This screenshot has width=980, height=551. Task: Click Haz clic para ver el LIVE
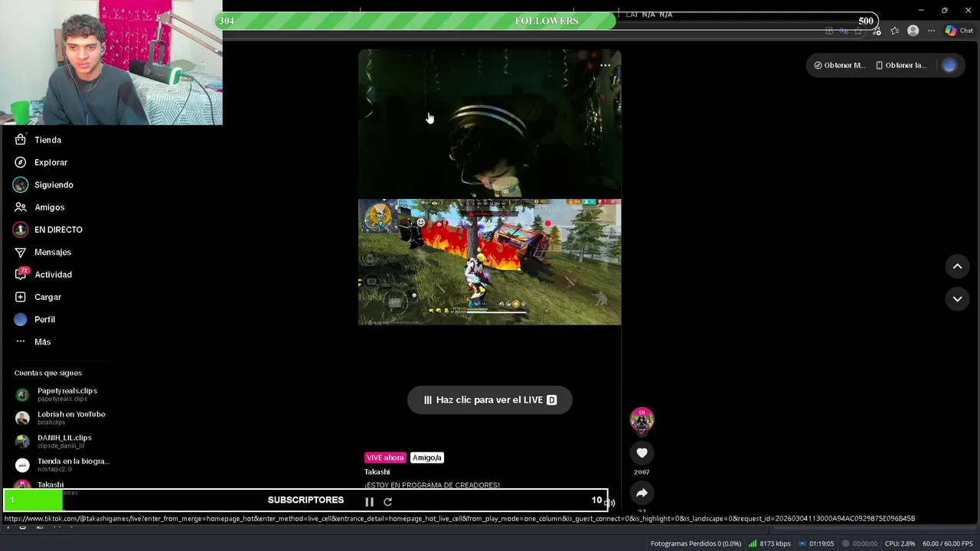490,399
